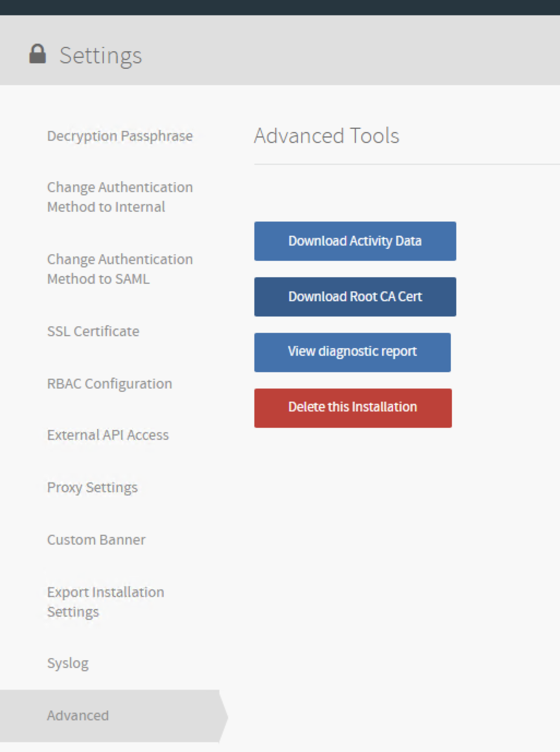Open Decryption Passphrase settings

pos(120,136)
